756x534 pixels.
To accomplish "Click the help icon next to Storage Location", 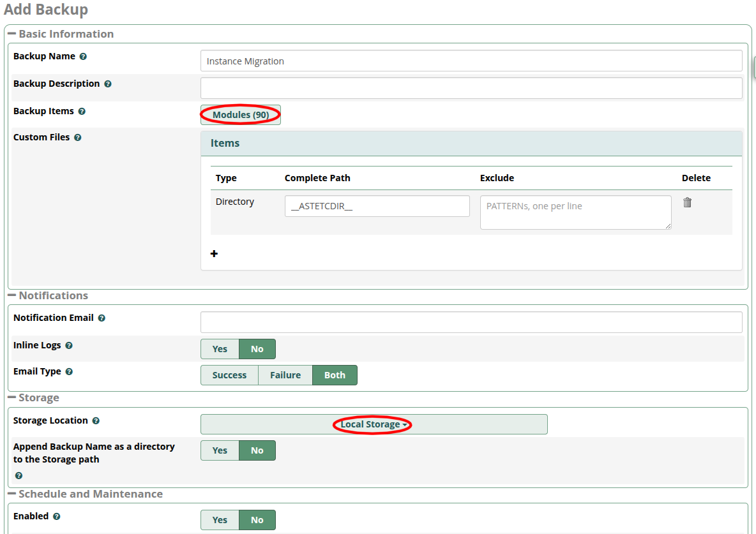I will (x=96, y=421).
